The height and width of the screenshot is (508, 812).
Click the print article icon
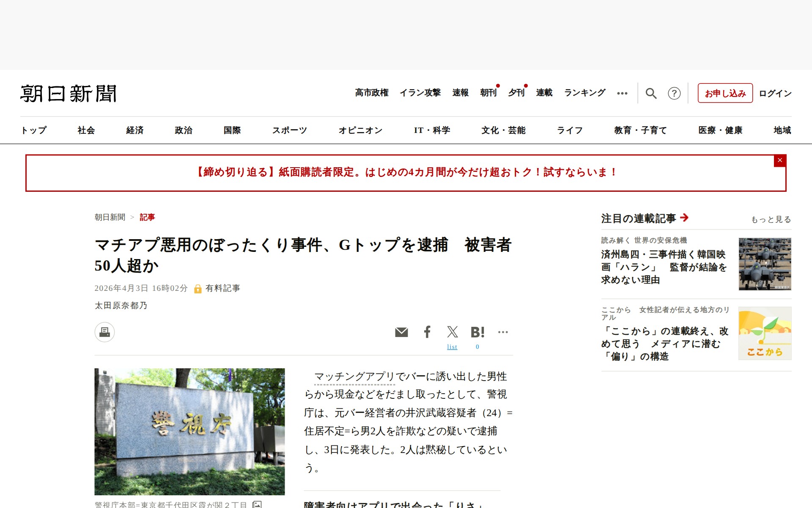tap(104, 332)
